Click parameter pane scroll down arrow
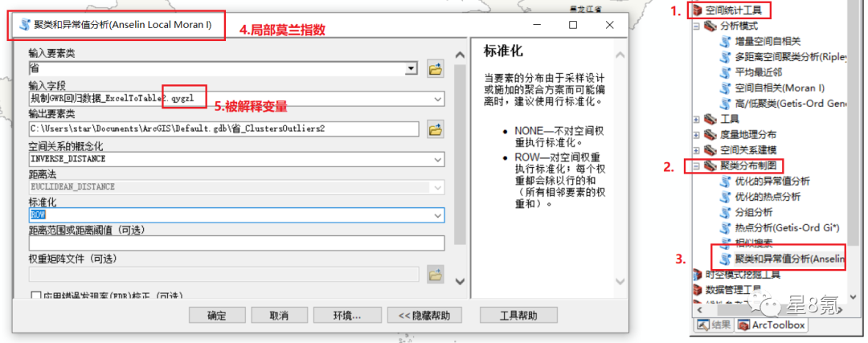The image size is (868, 343). [460, 281]
